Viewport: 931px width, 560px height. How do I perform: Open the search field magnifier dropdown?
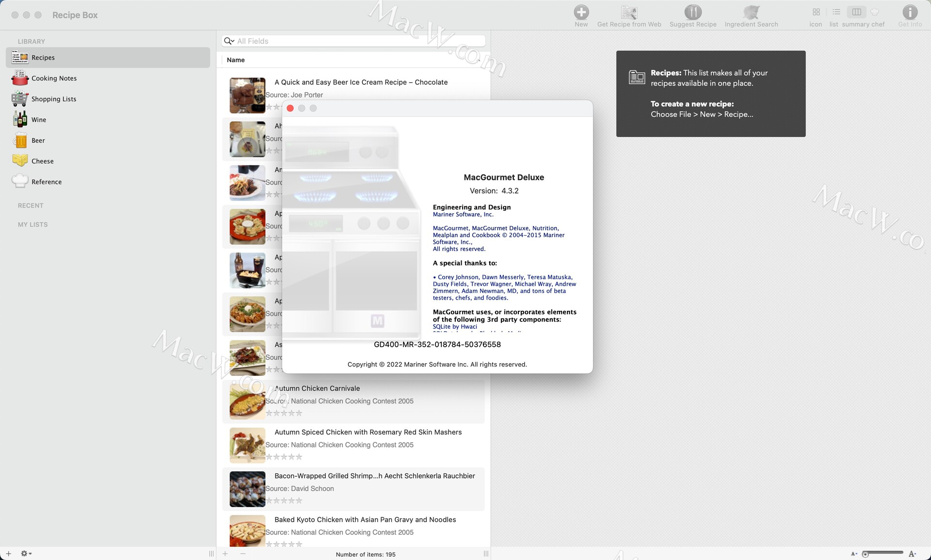click(229, 41)
